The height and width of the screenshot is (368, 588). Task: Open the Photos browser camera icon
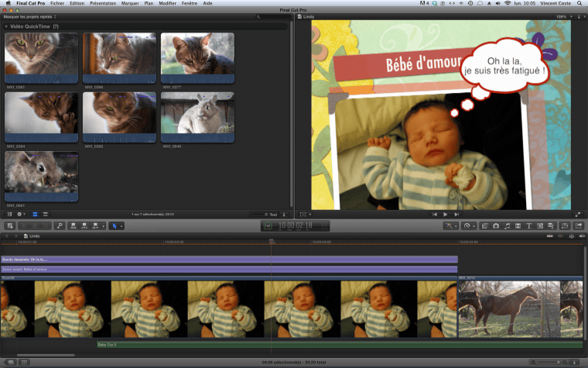tap(496, 225)
